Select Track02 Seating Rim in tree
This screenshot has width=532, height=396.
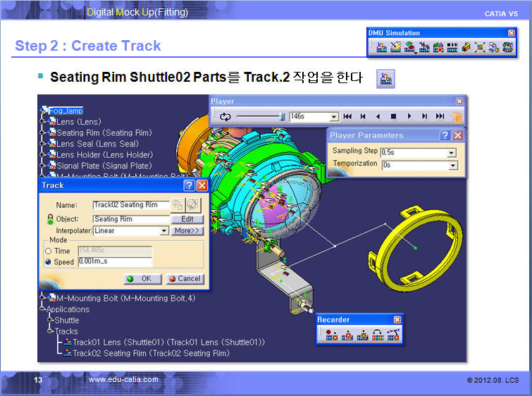coord(151,353)
